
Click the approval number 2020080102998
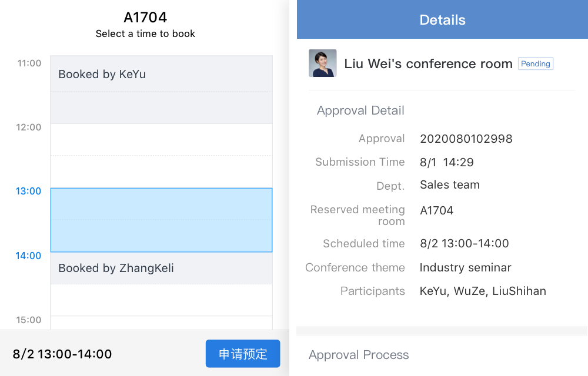(466, 139)
